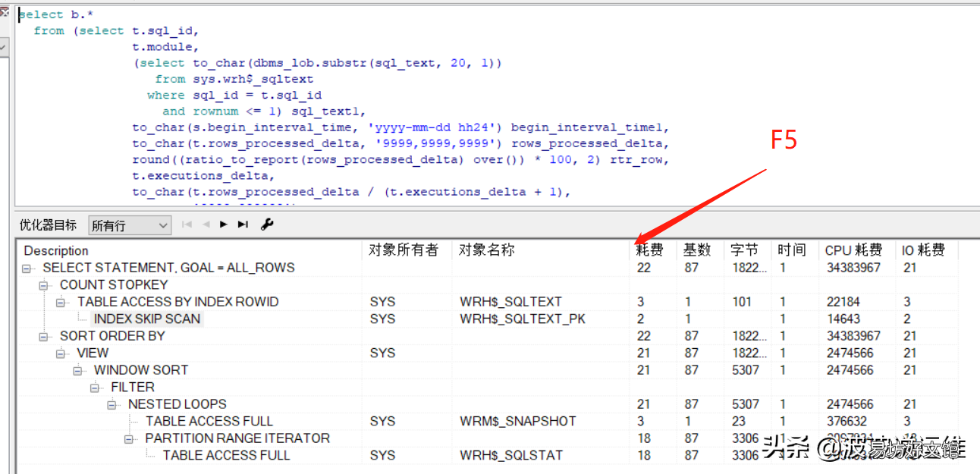
Task: Select the INDEX SKIP SCAN row
Action: pyautogui.click(x=147, y=319)
